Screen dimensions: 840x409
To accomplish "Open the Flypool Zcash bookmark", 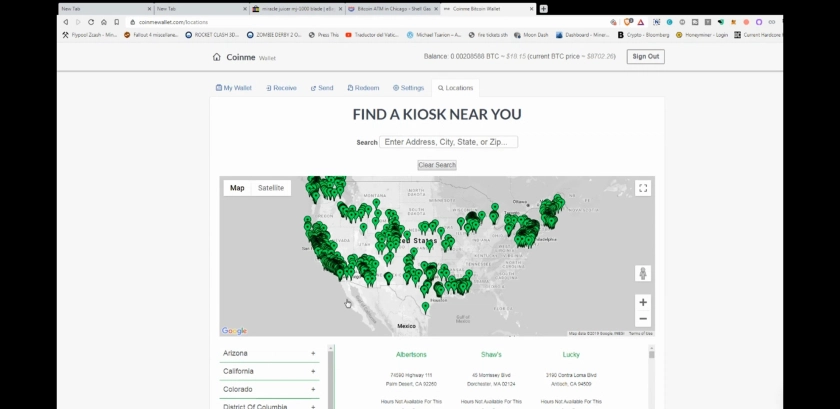I will point(90,35).
